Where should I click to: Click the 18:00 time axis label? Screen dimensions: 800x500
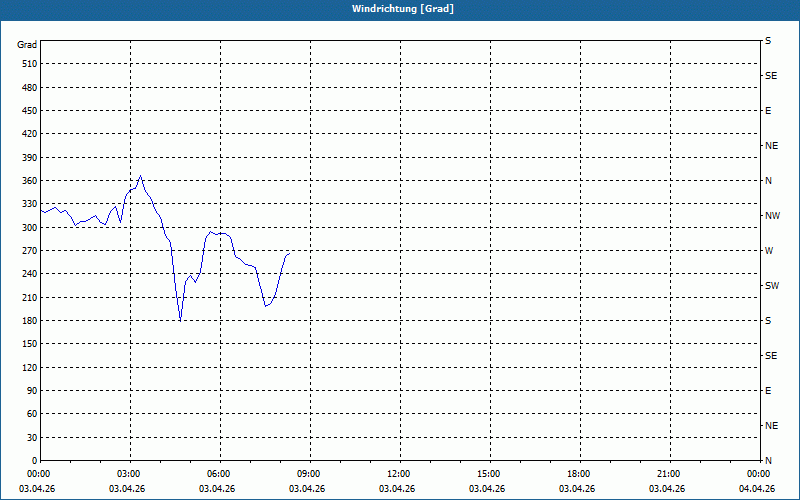click(x=579, y=474)
